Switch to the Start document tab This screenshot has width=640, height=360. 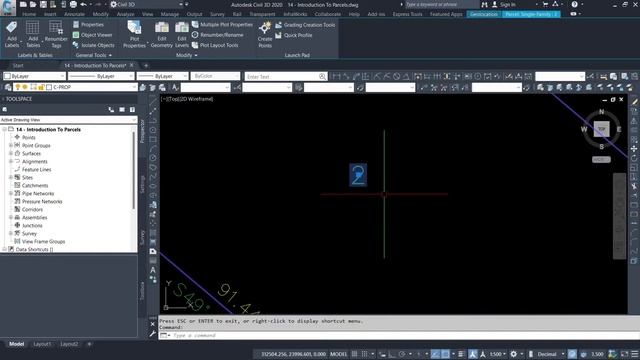tap(18, 65)
